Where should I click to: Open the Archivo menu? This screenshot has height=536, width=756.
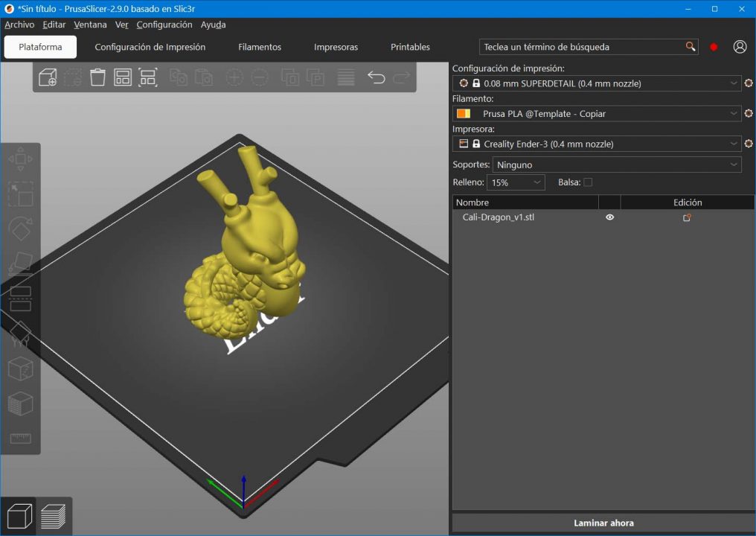point(19,25)
